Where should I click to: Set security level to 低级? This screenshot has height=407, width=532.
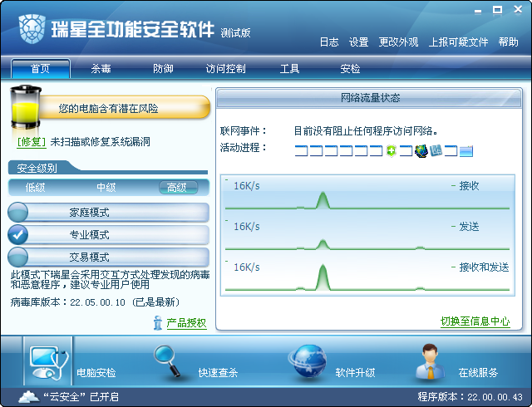pyautogui.click(x=35, y=187)
